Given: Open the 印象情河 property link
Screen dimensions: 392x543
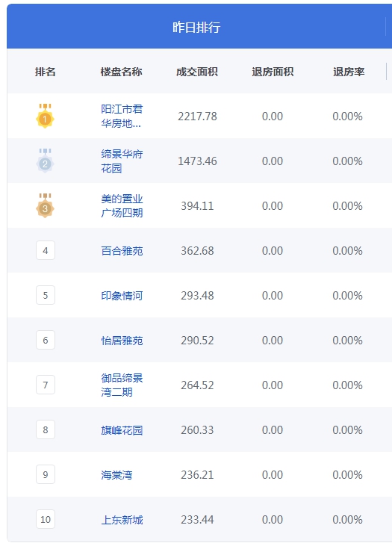Looking at the screenshot, I should [x=122, y=295].
